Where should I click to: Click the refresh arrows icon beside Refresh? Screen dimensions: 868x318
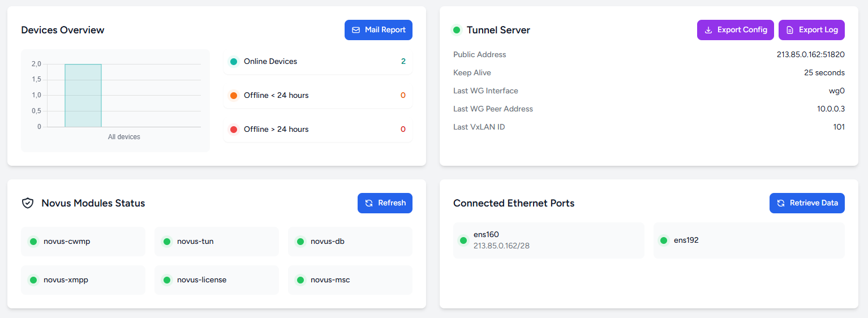(369, 203)
